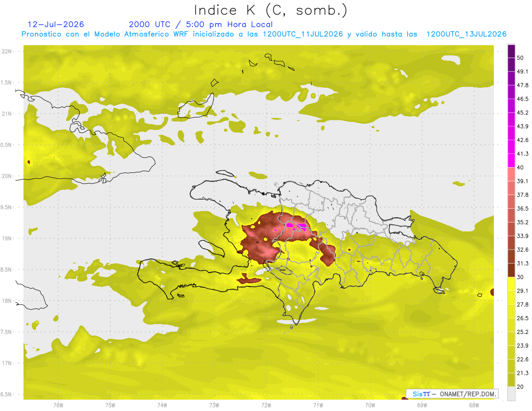Click the '32.6' legend value
The height and width of the screenshot is (411, 532).
point(523,250)
